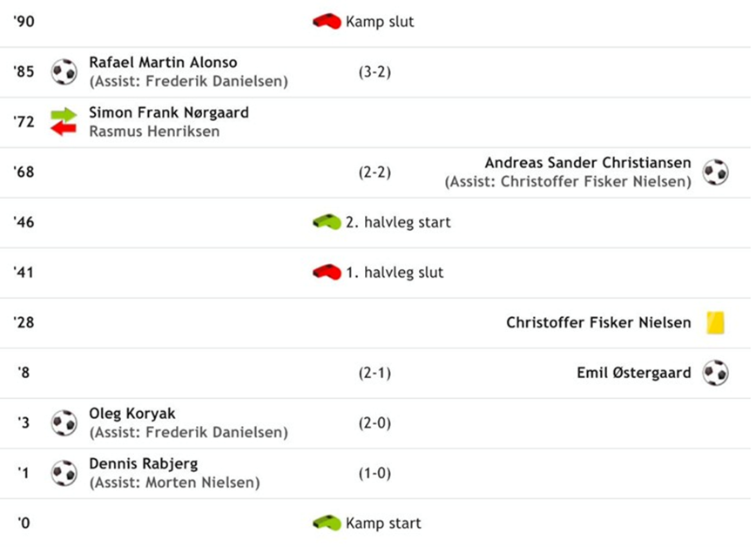This screenshot has width=756, height=547.
Task: Click the football icon beside Dennis Rabjerg
Action: point(64,473)
